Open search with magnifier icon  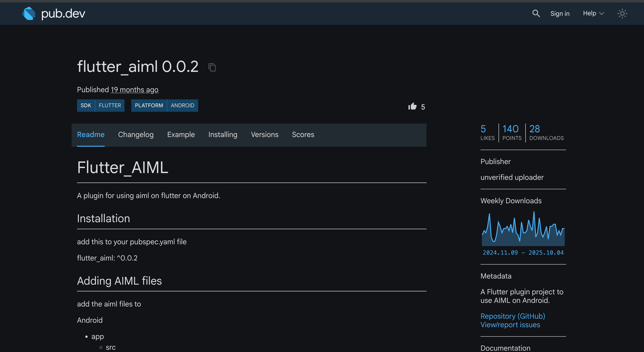(x=536, y=14)
